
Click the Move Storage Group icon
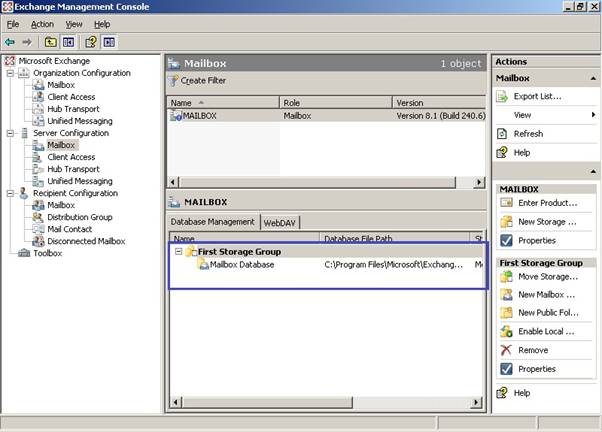coord(506,276)
